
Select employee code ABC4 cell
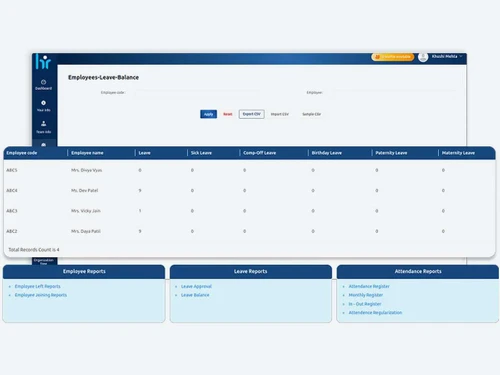pos(12,190)
